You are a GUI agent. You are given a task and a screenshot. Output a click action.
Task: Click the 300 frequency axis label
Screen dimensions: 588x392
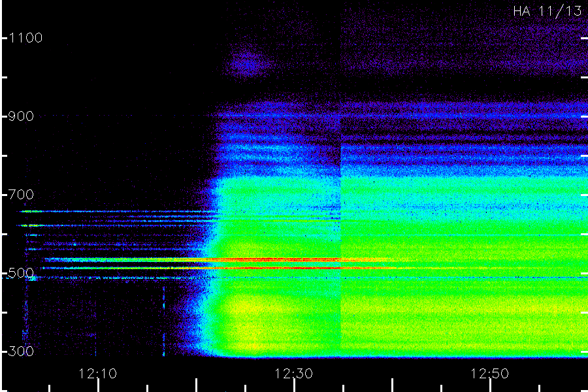tap(21, 351)
